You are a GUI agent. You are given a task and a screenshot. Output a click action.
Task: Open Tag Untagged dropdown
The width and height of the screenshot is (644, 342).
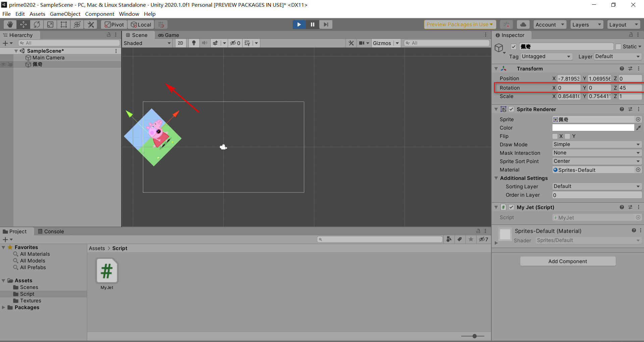546,56
